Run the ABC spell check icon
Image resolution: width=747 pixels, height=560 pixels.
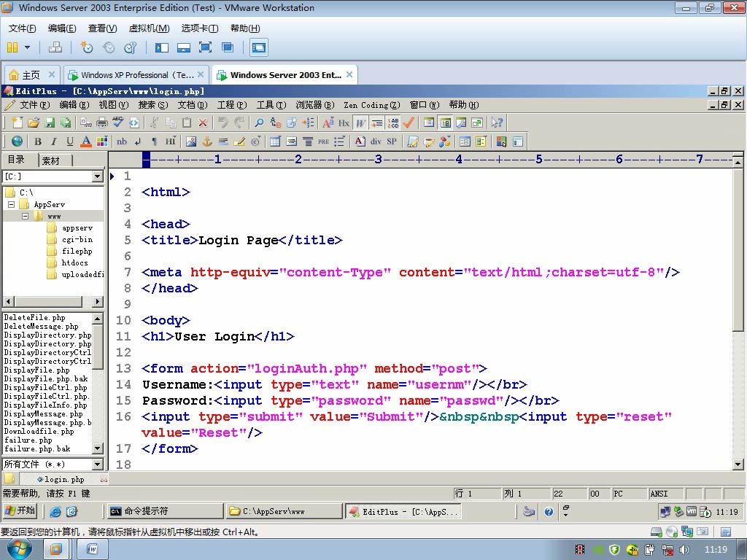117,122
